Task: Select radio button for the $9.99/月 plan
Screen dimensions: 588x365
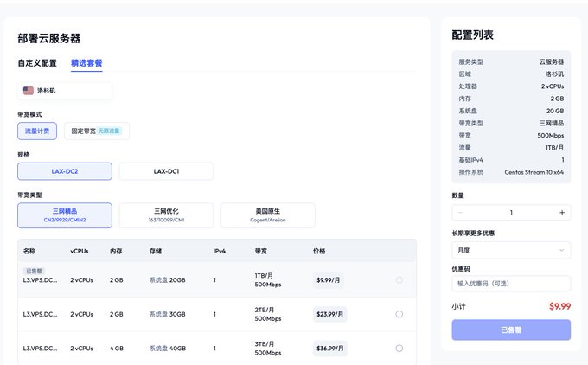Action: (x=399, y=280)
